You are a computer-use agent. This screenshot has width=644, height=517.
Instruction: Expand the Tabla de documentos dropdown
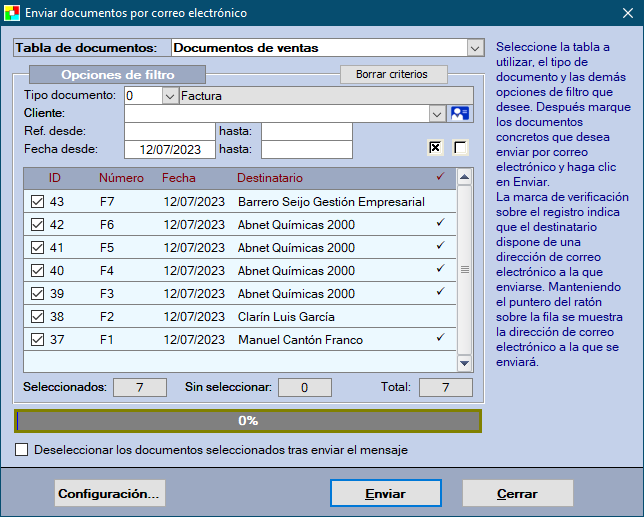coord(475,48)
